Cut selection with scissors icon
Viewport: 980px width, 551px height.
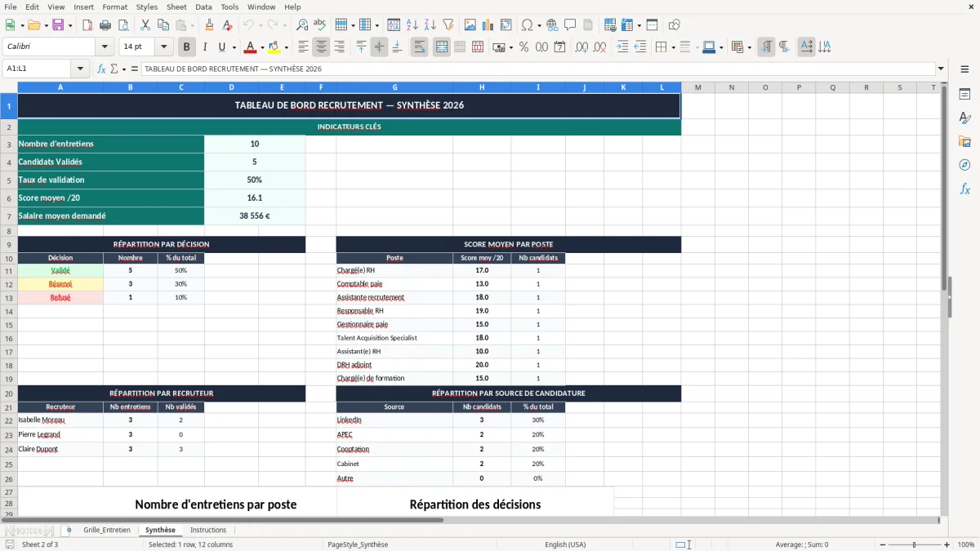point(145,25)
